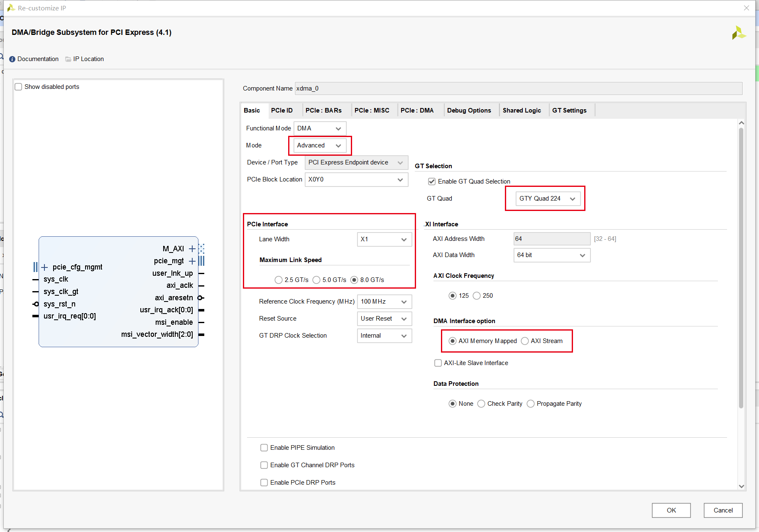Expand the pcie_cfg_mgmt port plus icon

click(44, 267)
